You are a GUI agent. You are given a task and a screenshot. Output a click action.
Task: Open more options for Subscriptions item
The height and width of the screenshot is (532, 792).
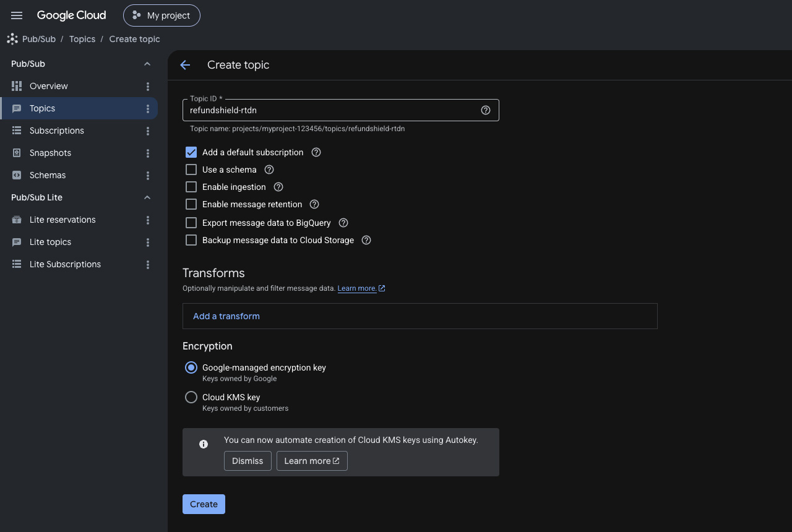(148, 131)
